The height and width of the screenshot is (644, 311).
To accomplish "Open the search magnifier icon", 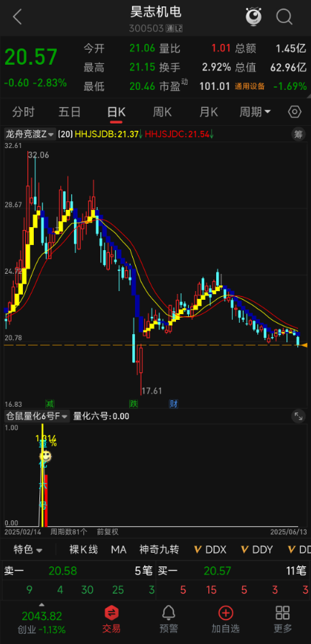I will pyautogui.click(x=284, y=17).
